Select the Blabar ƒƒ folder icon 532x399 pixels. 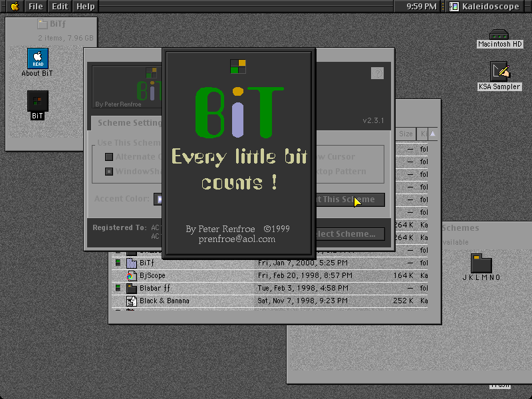point(131,289)
